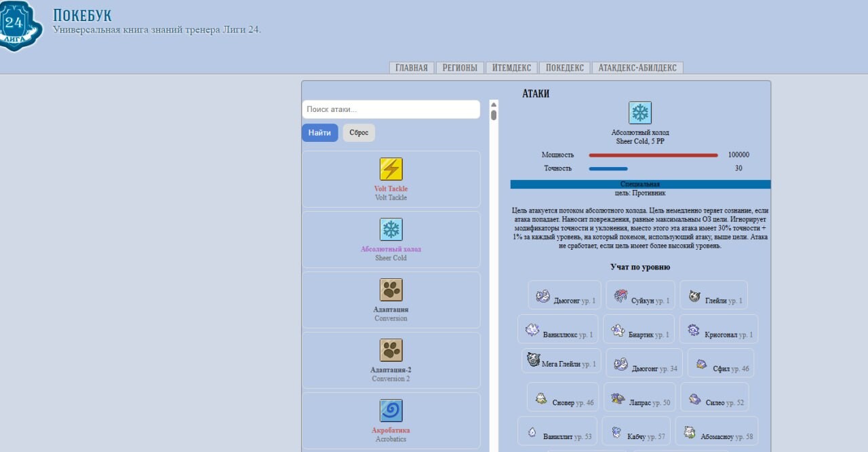Open the Адаптация-2 attack name
This screenshot has height=452, width=868.
point(391,370)
